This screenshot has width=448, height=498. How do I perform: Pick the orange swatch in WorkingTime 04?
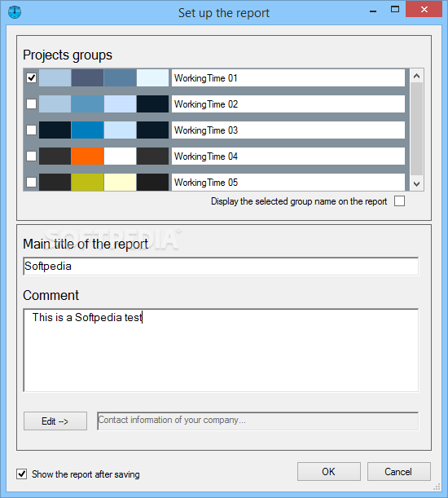coord(88,156)
